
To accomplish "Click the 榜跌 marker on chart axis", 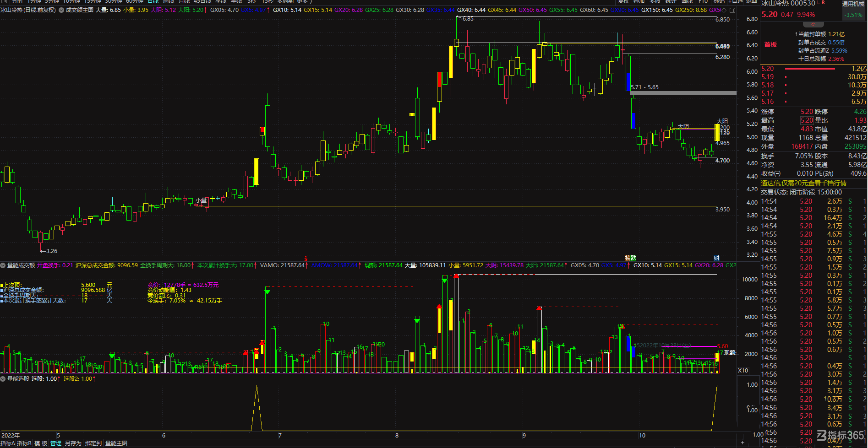I will tap(631, 258).
